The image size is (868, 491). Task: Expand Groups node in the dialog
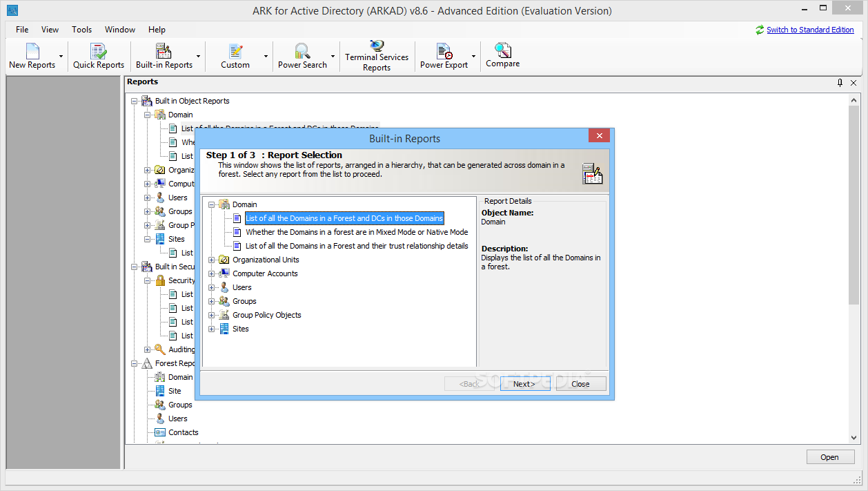click(212, 301)
